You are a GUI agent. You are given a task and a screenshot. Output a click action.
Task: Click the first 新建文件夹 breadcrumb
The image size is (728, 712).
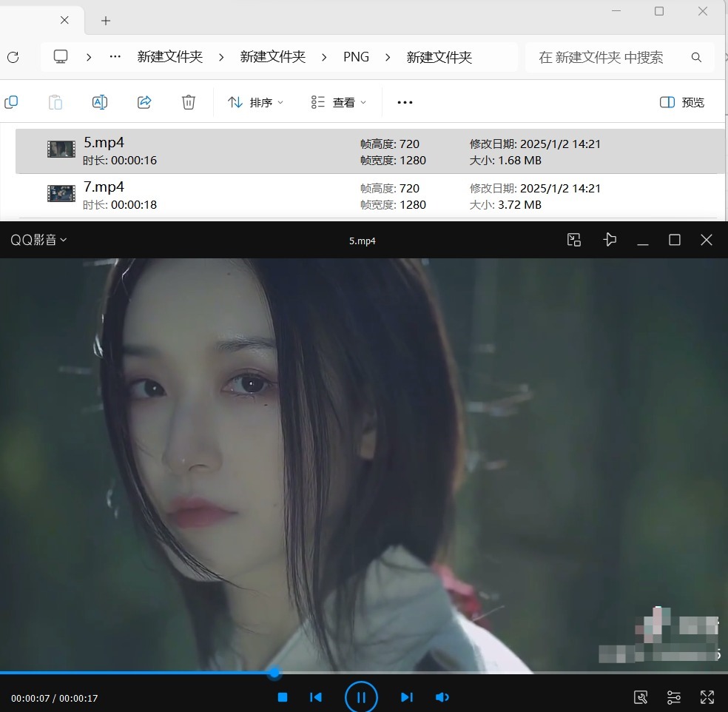tap(170, 57)
